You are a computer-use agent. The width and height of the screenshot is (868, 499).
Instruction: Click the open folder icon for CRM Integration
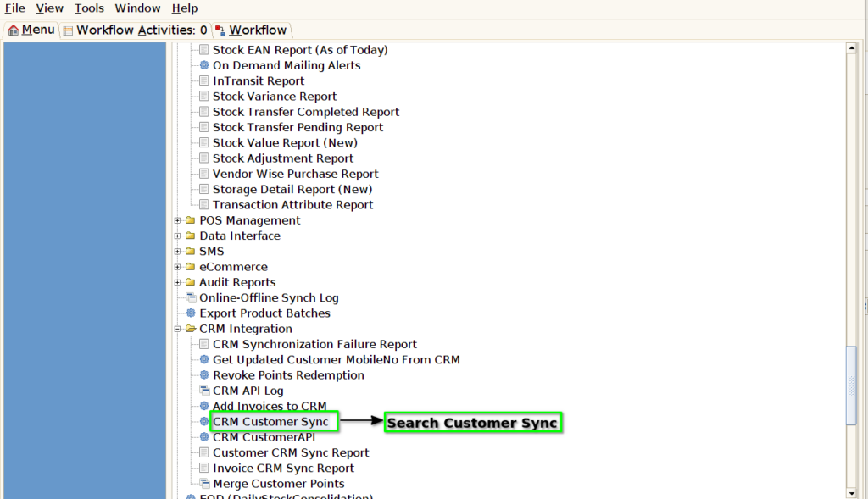coord(191,329)
